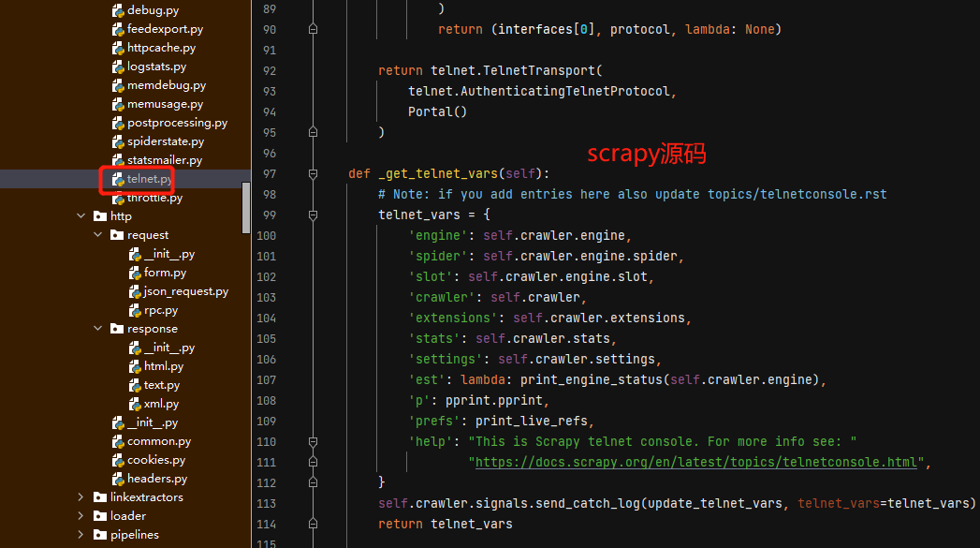Click the memusage.py file icon
980x548 pixels.
click(x=118, y=105)
